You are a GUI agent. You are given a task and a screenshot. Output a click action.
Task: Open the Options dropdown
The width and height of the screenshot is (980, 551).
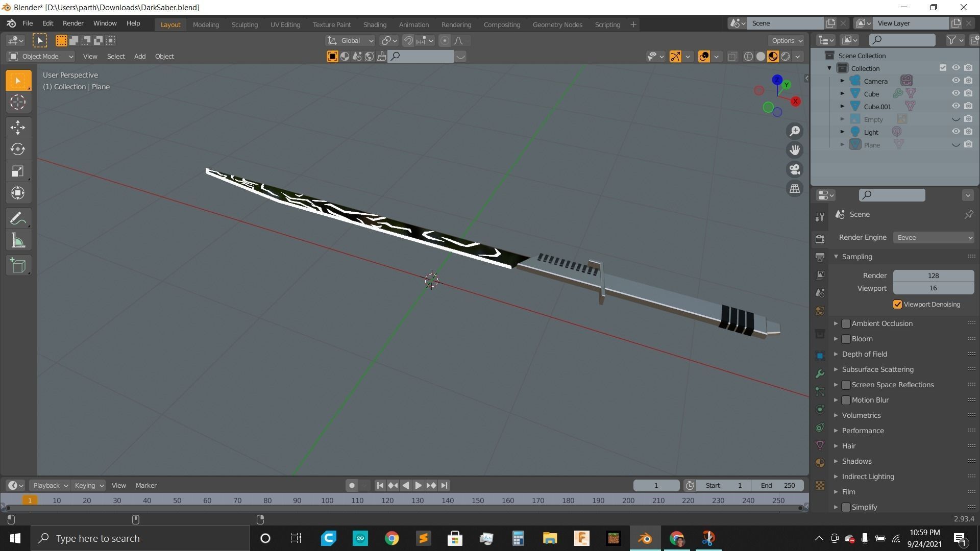[x=787, y=41]
